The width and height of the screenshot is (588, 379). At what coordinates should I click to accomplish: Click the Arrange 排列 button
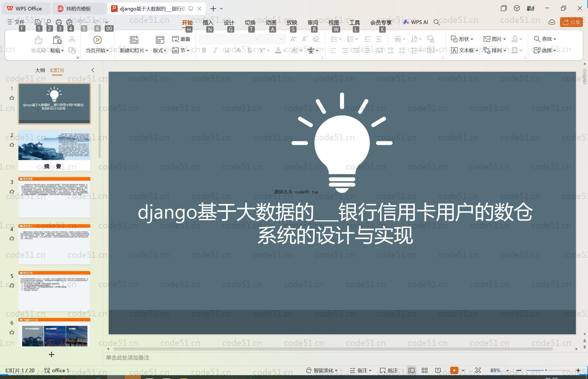click(x=495, y=50)
